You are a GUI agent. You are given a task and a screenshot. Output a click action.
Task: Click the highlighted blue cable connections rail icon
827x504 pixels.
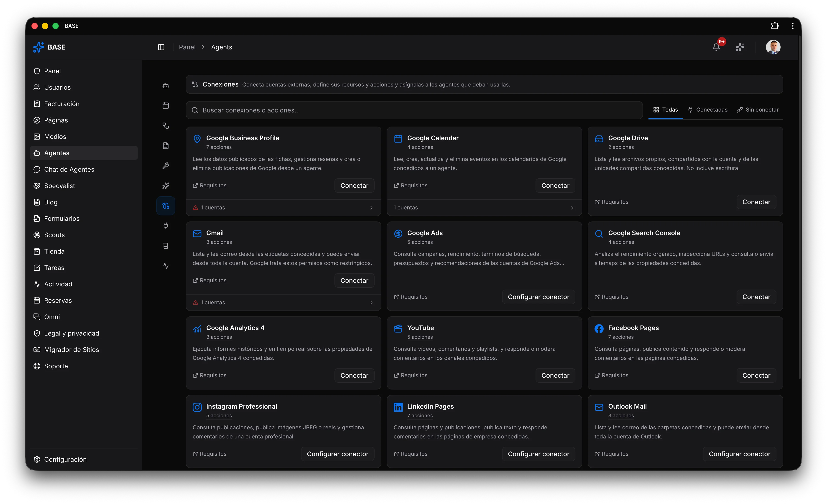tap(166, 206)
